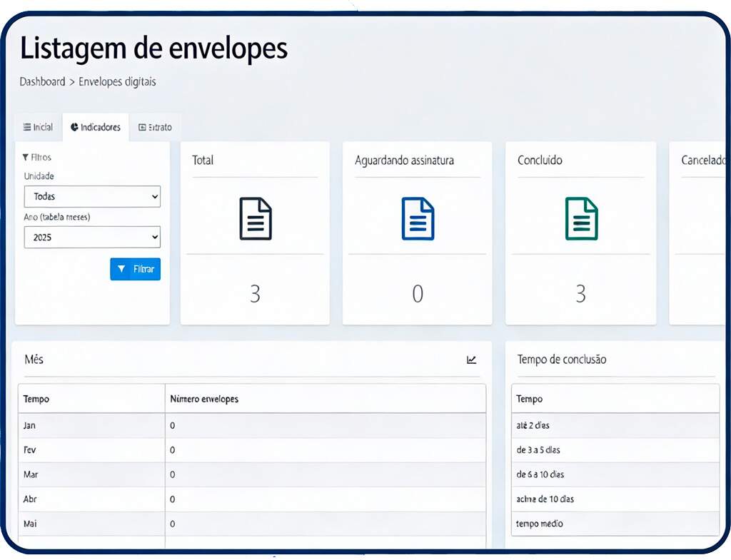Select the tempo médio row under Tempo de conclusão
The height and width of the screenshot is (560, 731).
coord(615,523)
